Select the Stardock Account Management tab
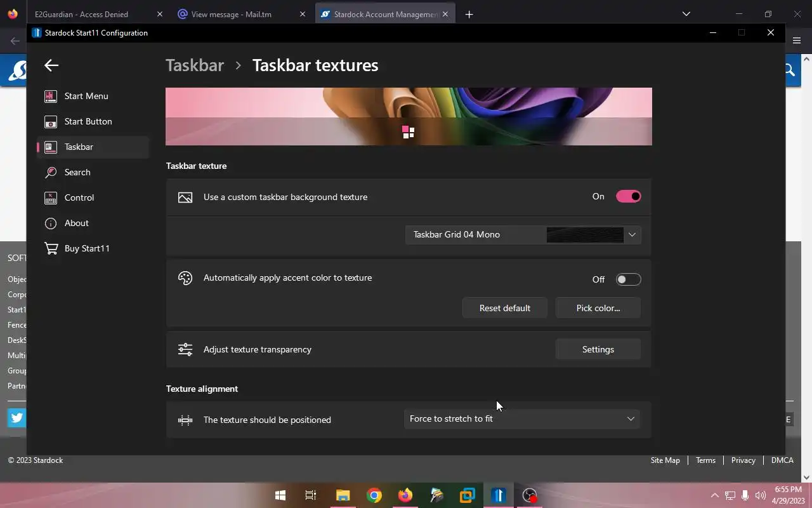Image resolution: width=812 pixels, height=508 pixels. click(x=385, y=14)
